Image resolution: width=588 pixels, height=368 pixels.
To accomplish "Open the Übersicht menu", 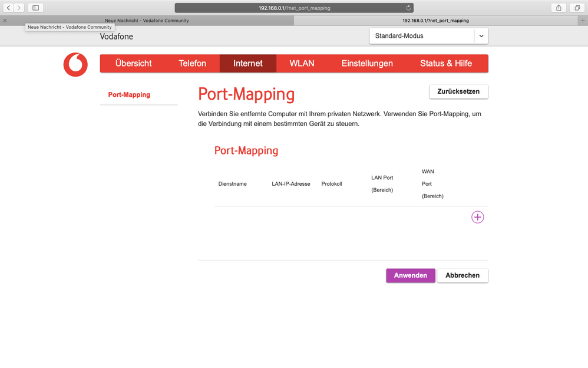I will click(134, 64).
